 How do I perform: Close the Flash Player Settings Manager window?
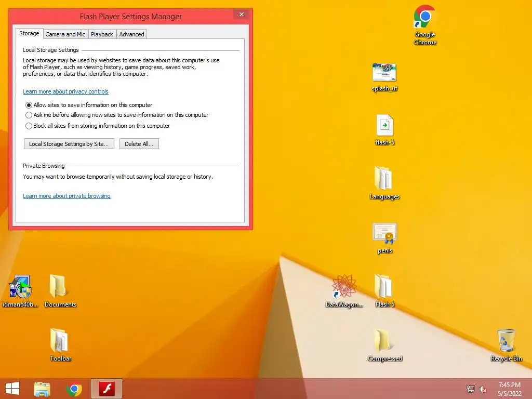click(x=241, y=14)
